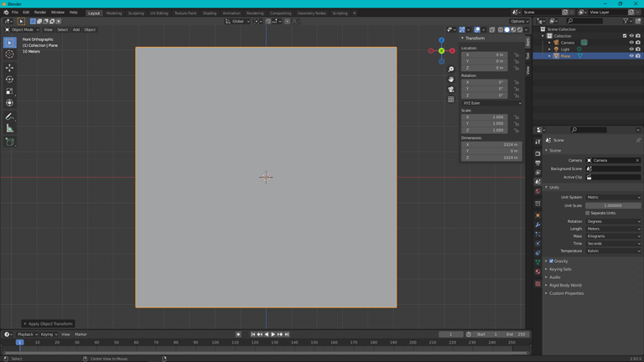This screenshot has height=362, width=644.
Task: Choose the Transform tool
Action: 9,103
